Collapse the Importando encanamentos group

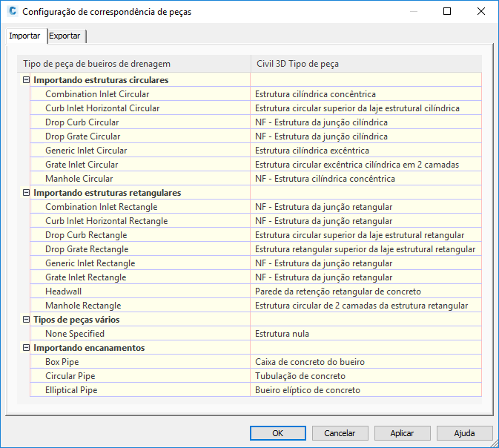[27, 348]
